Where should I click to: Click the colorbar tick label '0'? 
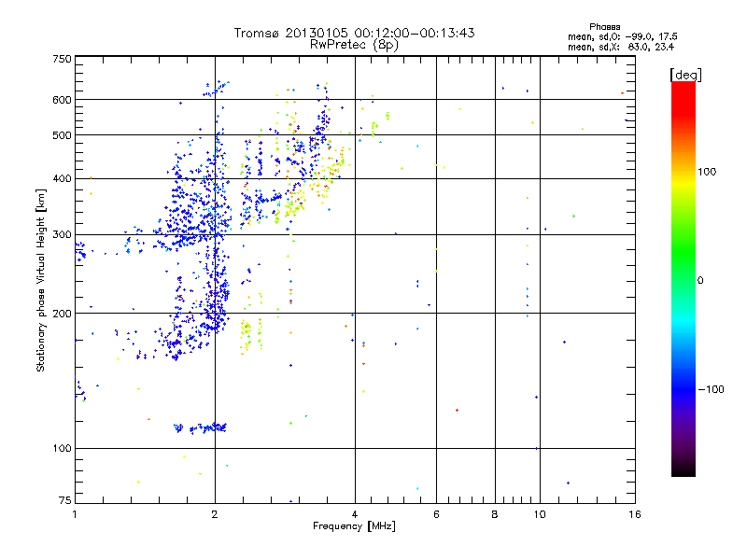[700, 281]
